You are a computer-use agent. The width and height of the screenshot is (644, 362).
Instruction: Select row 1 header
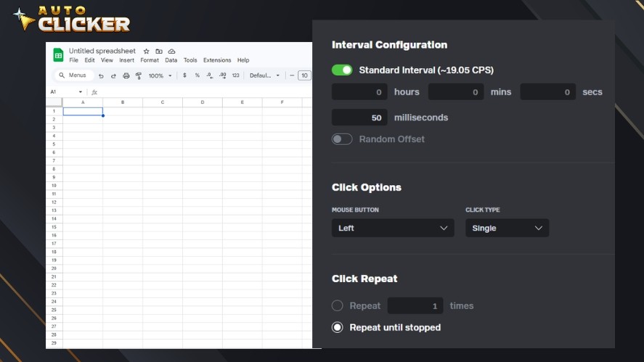tap(54, 111)
